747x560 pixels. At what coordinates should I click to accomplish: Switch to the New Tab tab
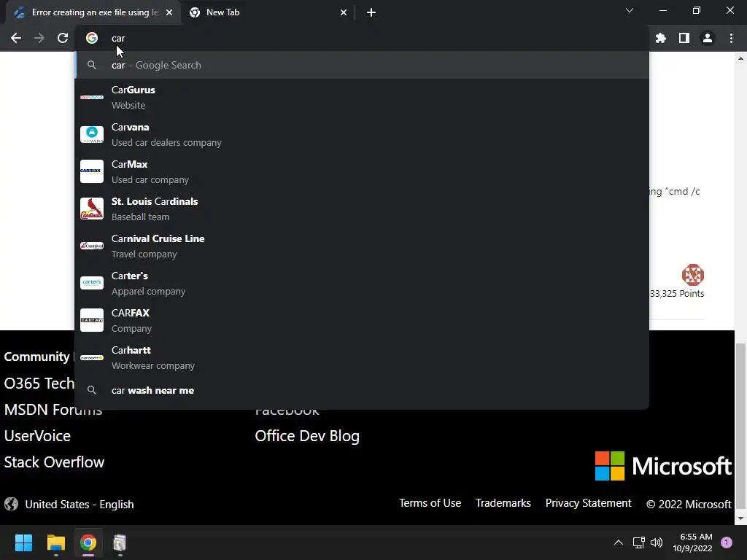point(268,12)
